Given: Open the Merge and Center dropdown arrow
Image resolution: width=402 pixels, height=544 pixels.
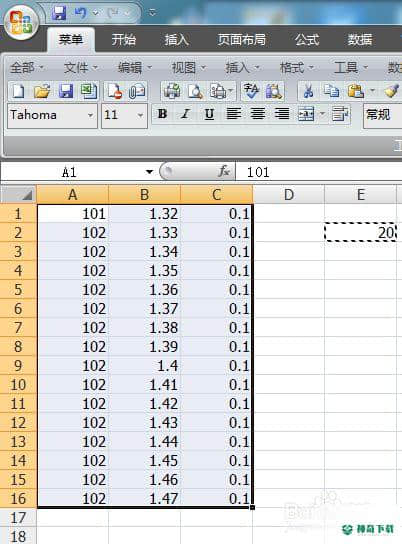Looking at the screenshot, I should [322, 114].
